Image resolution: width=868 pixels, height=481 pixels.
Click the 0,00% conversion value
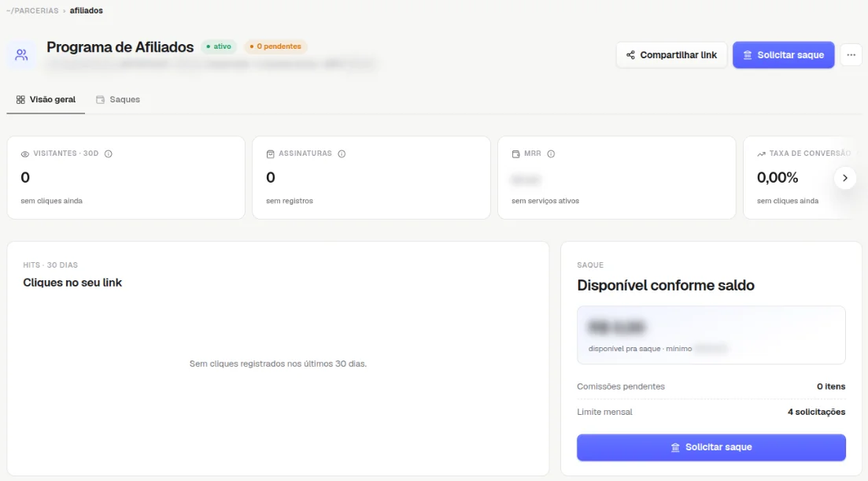pyautogui.click(x=778, y=178)
